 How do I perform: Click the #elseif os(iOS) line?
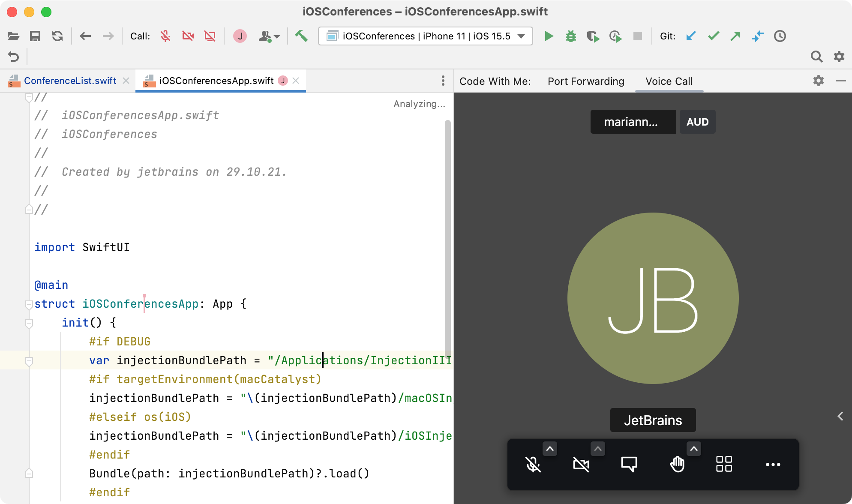click(140, 417)
